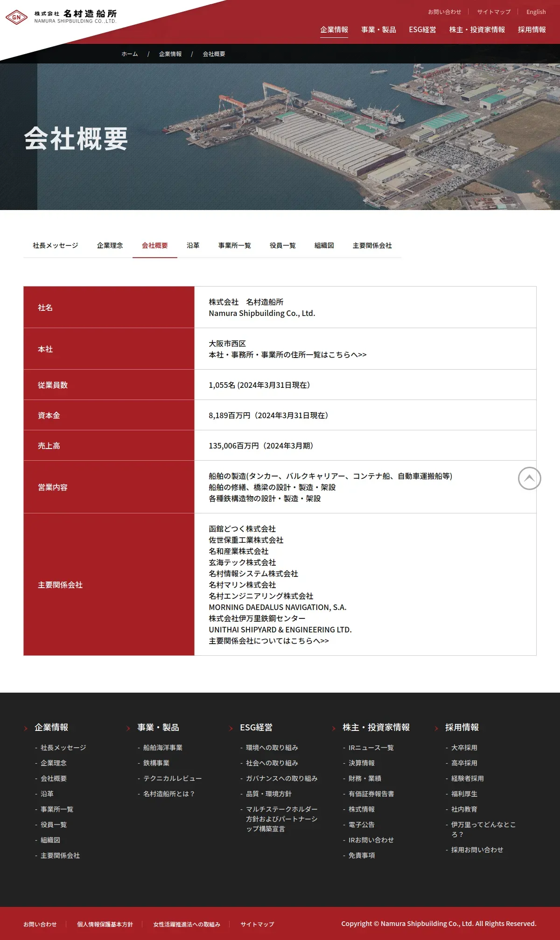Select the 社長メッセージ tab

coord(56,246)
